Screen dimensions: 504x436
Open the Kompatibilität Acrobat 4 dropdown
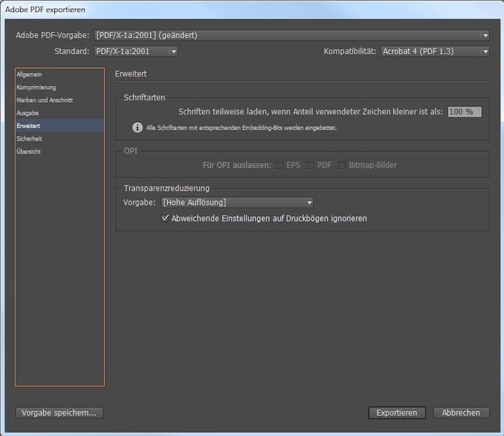(x=435, y=51)
